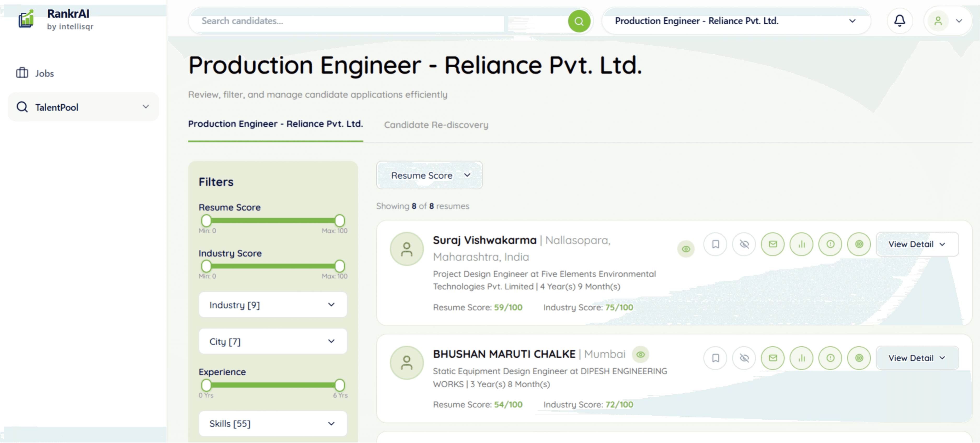Click the target icon for Suraj Vishwakarma
Viewport: 980px width, 443px height.
(859, 244)
